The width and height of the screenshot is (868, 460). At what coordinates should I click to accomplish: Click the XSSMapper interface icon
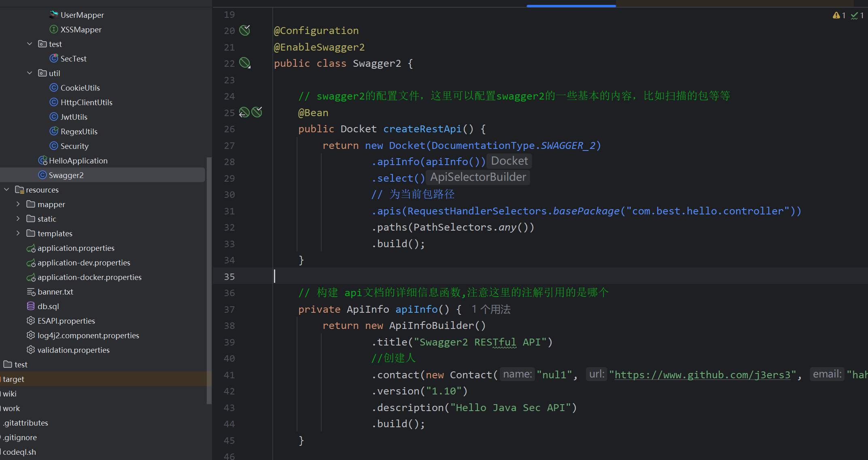coord(54,29)
